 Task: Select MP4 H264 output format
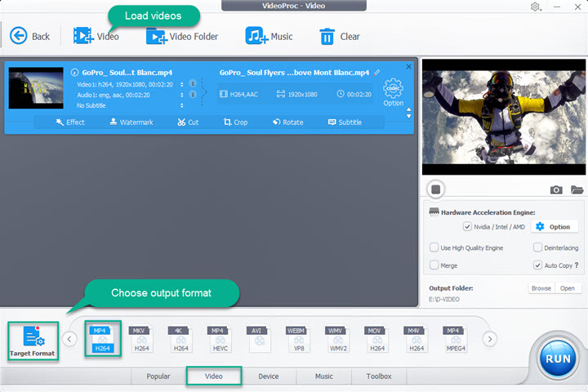point(103,339)
